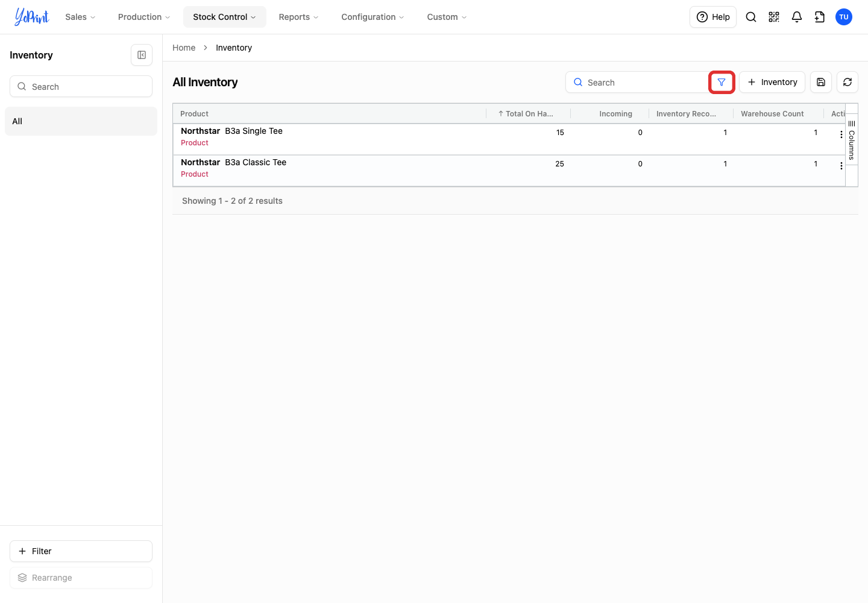Open the Help button
The height and width of the screenshot is (603, 868).
[x=713, y=17]
